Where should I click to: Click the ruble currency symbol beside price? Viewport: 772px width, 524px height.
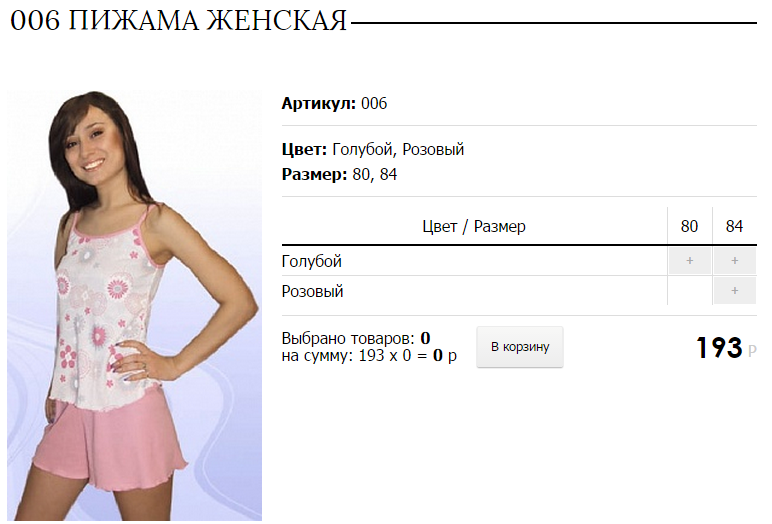pyautogui.click(x=752, y=350)
